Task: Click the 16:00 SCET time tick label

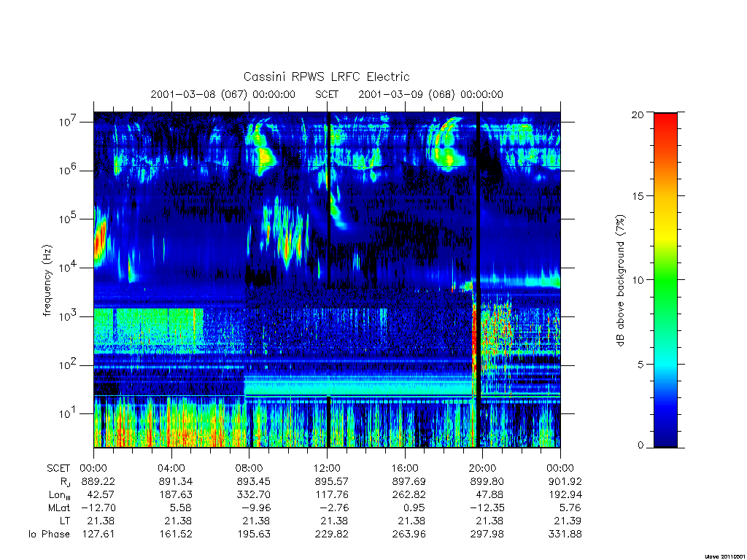Action: click(x=405, y=468)
